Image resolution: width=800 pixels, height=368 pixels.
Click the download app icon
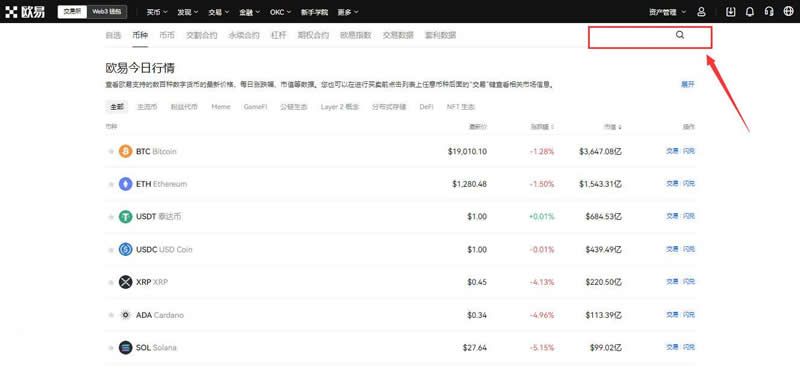point(731,12)
